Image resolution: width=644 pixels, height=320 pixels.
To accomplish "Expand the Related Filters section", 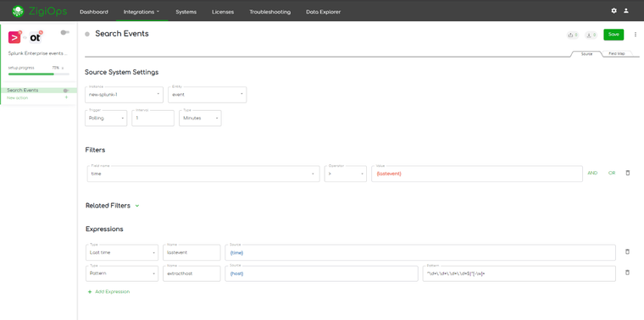I will point(137,206).
